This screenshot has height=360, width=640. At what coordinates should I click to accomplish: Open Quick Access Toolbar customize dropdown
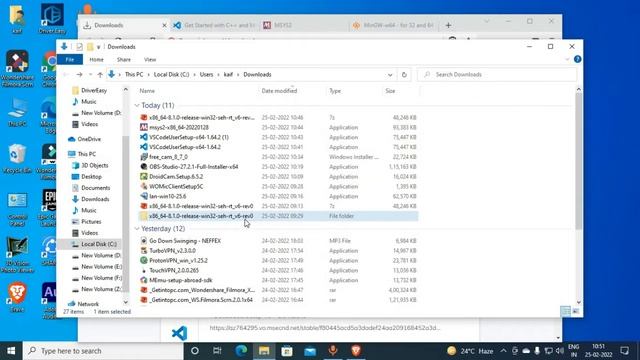pyautogui.click(x=98, y=47)
